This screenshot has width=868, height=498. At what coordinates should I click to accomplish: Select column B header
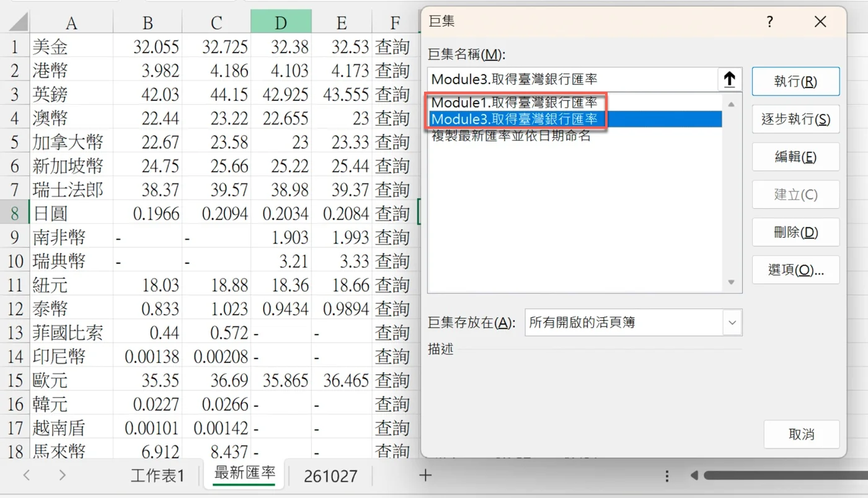point(148,22)
